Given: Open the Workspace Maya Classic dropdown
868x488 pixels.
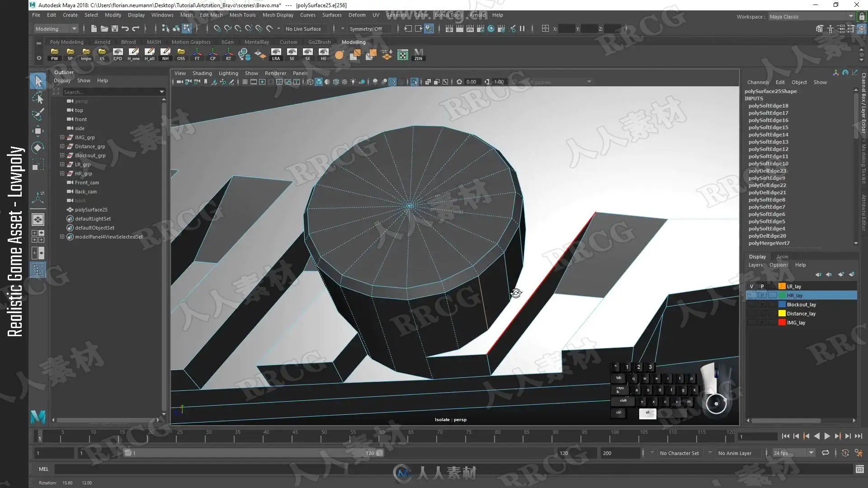Looking at the screenshot, I should pyautogui.click(x=811, y=17).
